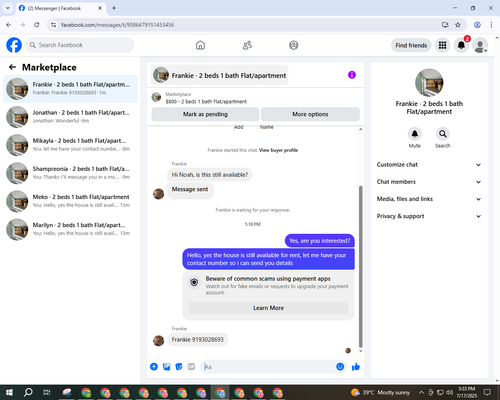Open Windows Start menu
This screenshot has height=400, width=500.
9,392
